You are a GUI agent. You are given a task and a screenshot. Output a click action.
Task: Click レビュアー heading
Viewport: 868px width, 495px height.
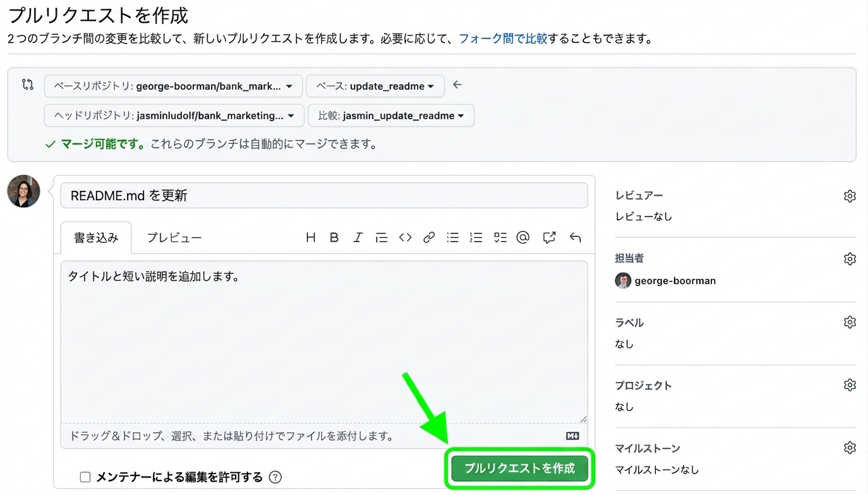coord(639,196)
